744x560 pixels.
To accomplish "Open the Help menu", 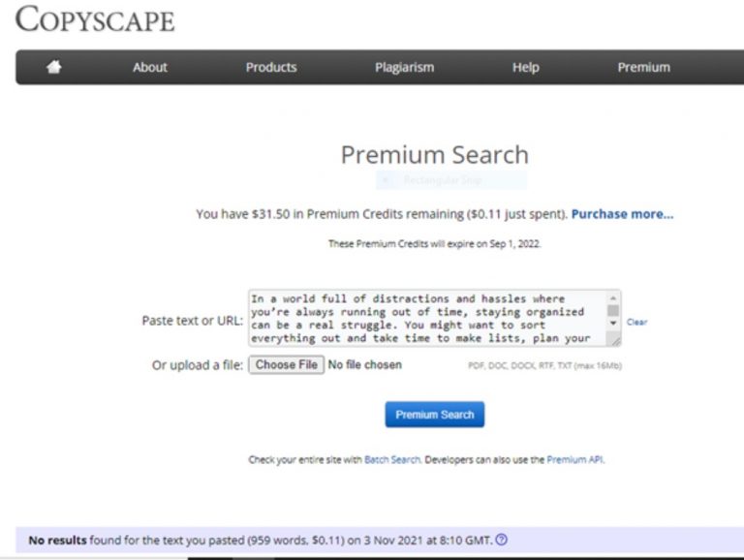I will coord(525,68).
